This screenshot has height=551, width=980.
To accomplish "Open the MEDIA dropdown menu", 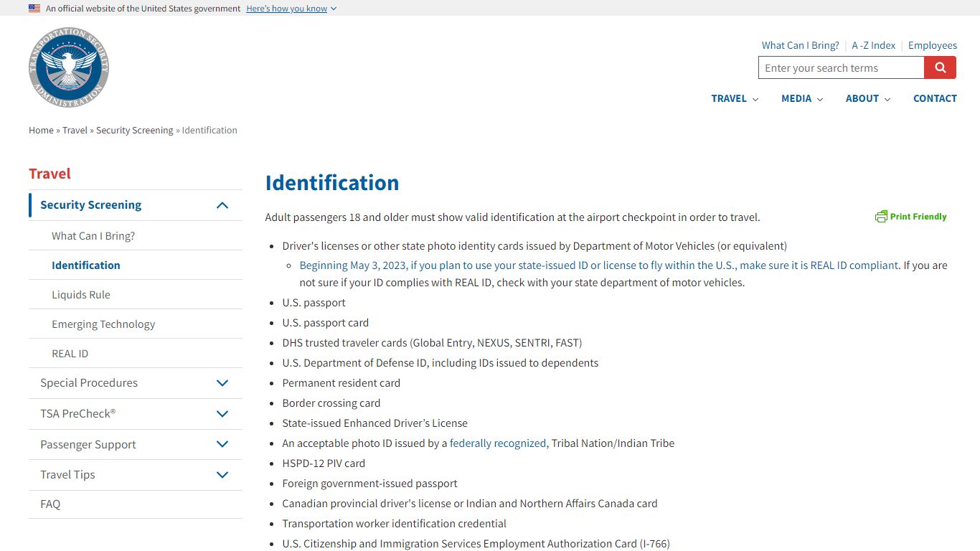I will [802, 98].
